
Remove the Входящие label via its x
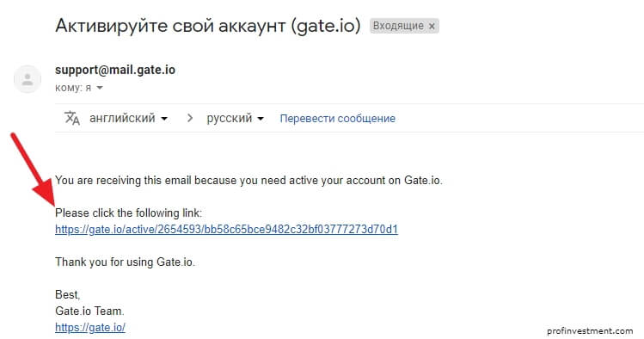point(432,26)
